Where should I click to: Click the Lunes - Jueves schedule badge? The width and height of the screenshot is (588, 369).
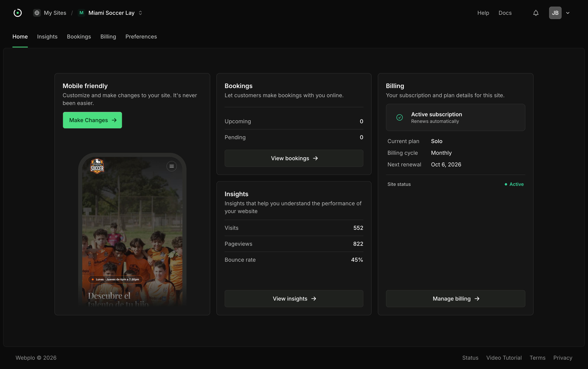(115, 279)
